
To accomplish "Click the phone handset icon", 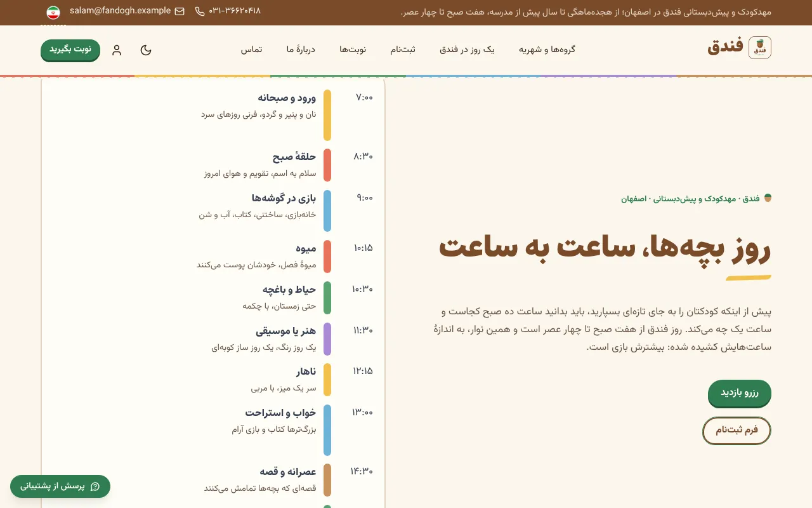I will (x=200, y=11).
